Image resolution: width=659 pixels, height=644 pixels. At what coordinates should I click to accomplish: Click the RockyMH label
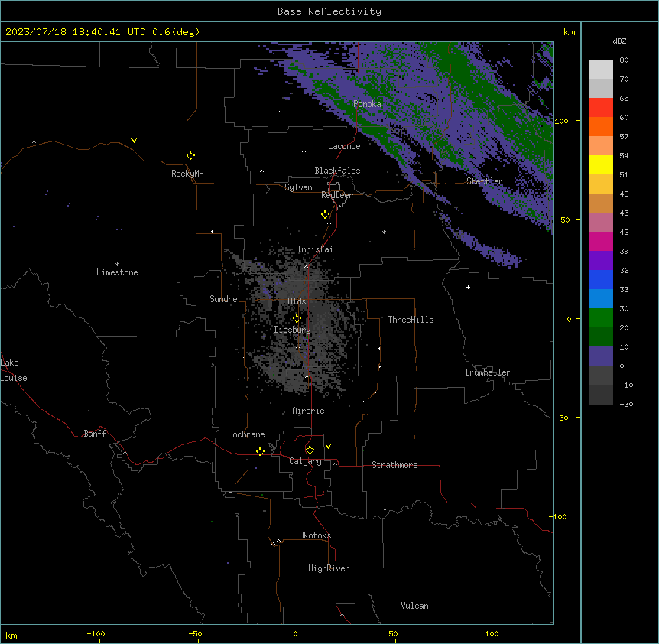[187, 174]
